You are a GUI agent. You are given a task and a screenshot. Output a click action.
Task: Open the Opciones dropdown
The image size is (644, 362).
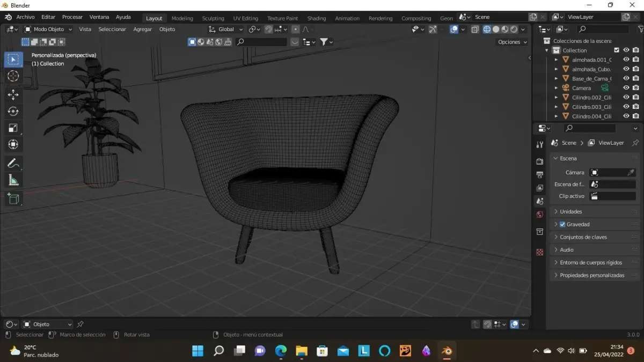512,42
